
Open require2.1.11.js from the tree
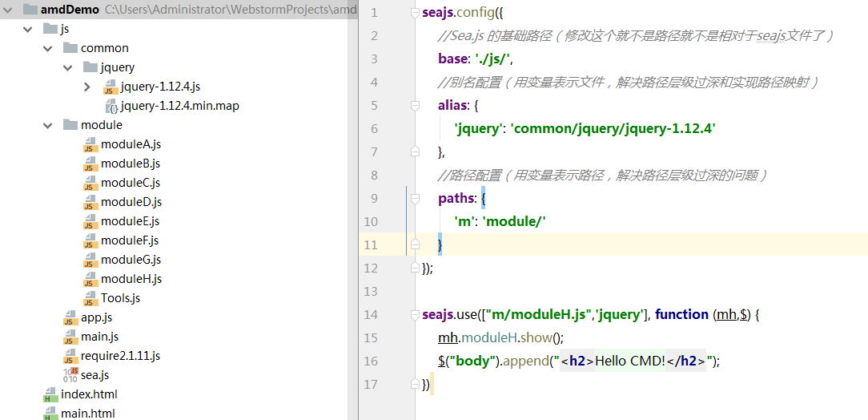[121, 356]
